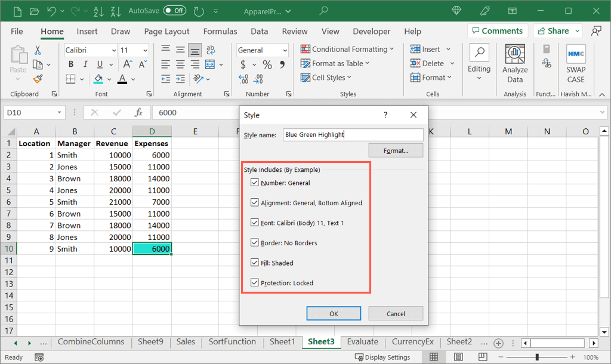
Task: Disable the Border: No Borders checkbox
Action: [x=255, y=243]
